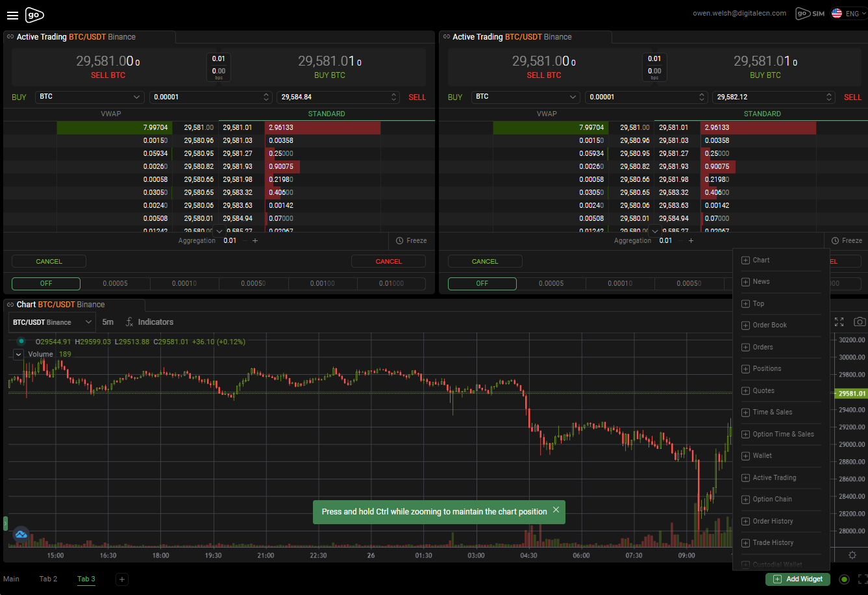Expand right order book down chevron
868x595 pixels.
654,231
